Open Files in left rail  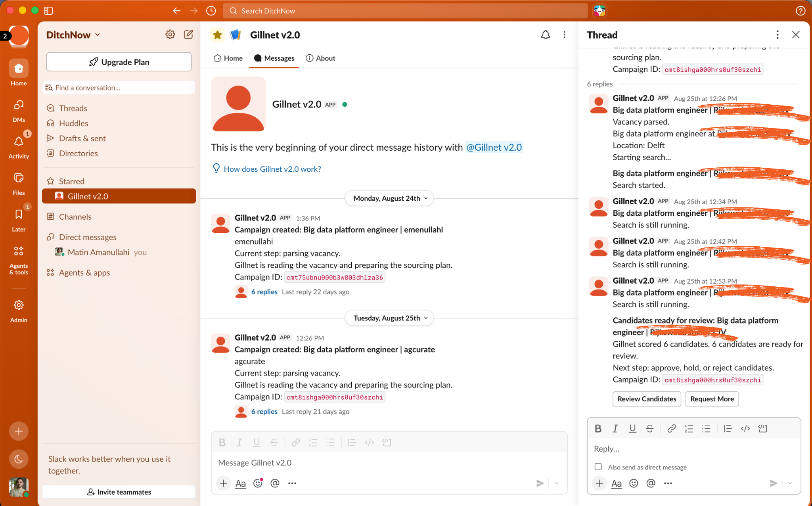coord(19,184)
